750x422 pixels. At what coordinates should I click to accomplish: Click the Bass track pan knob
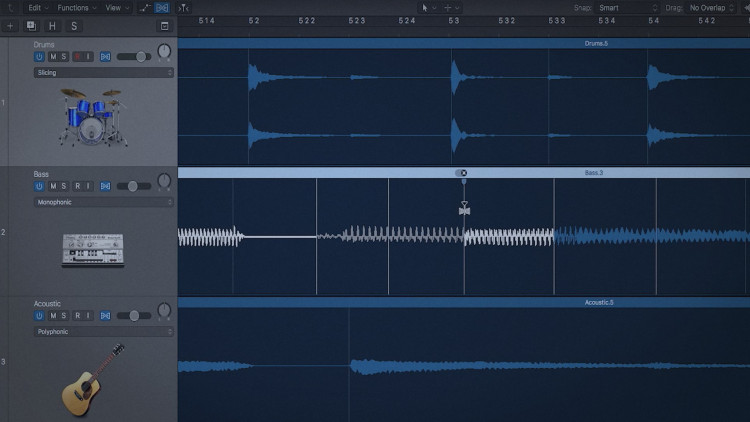164,180
